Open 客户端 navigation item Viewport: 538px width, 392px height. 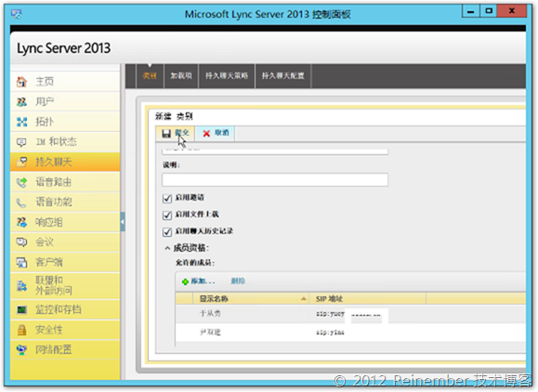point(65,262)
